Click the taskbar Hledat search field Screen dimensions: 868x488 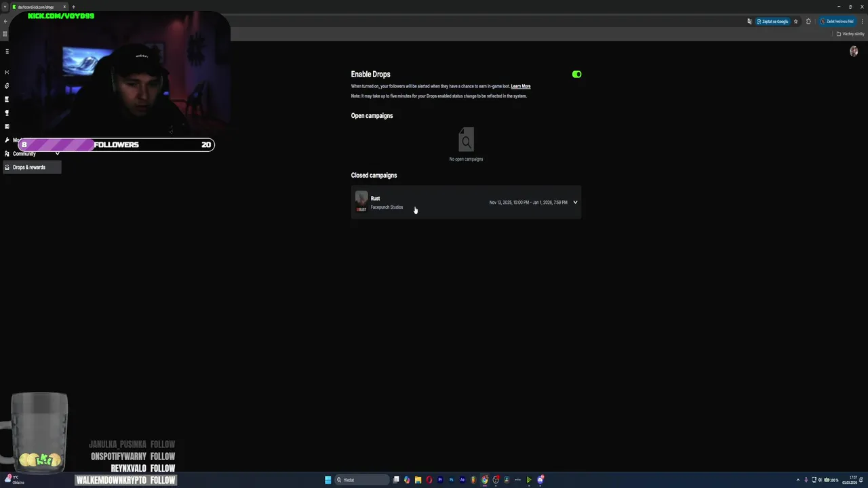click(x=362, y=480)
